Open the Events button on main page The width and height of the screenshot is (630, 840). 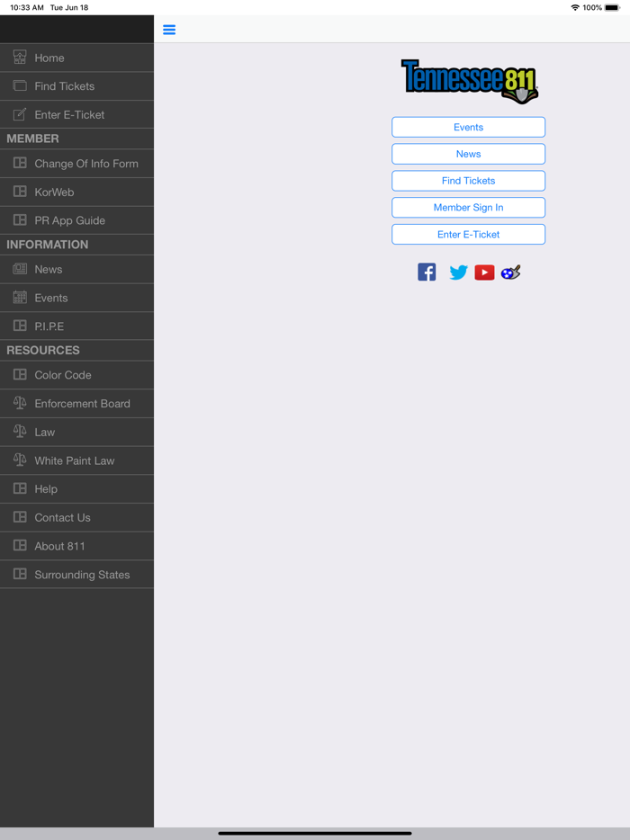(469, 127)
